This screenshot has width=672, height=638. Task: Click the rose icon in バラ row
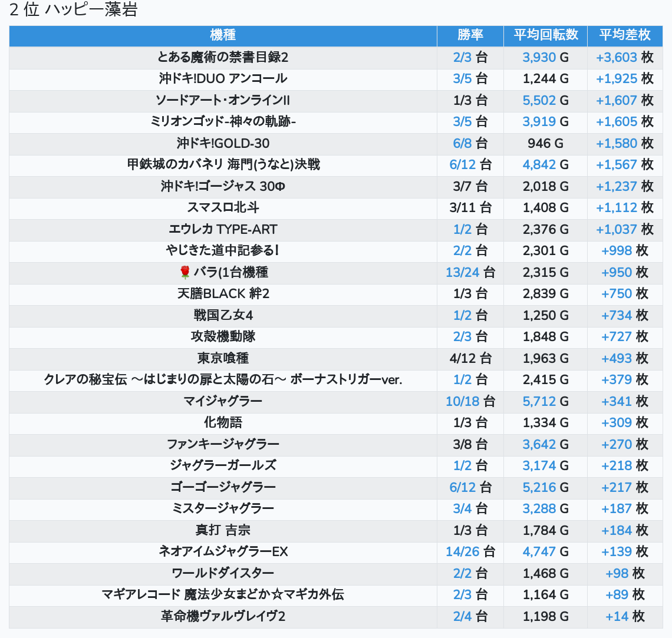pos(185,272)
